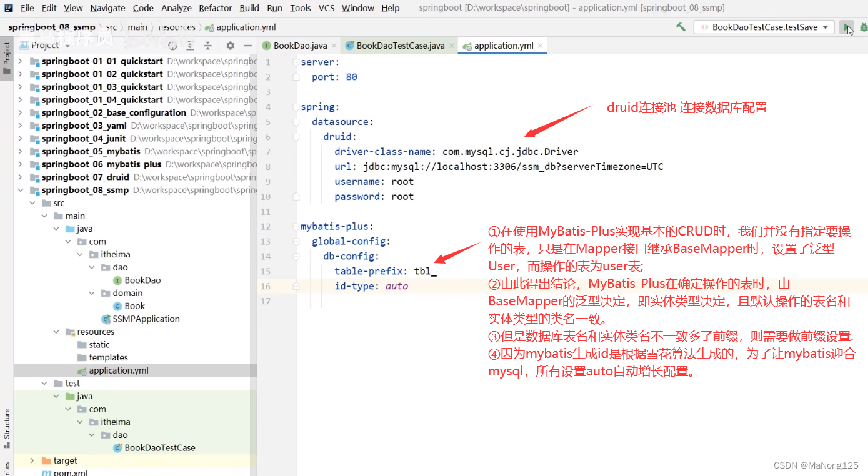Click the Expand All icon in Project panel
Screen dimensions: 868x476
pos(190,46)
